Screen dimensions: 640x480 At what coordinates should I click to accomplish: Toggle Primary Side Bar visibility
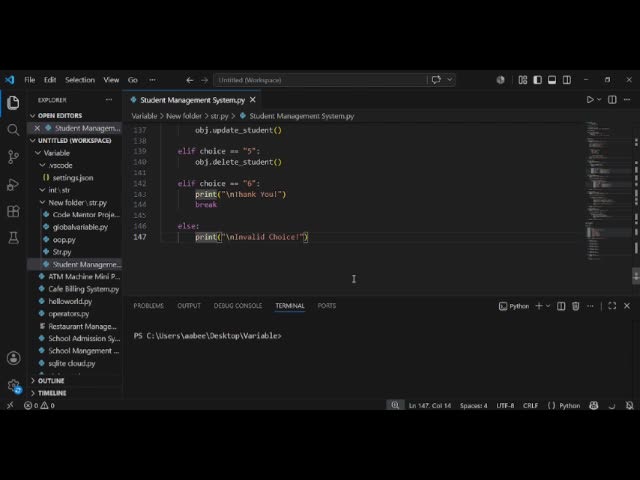point(538,80)
